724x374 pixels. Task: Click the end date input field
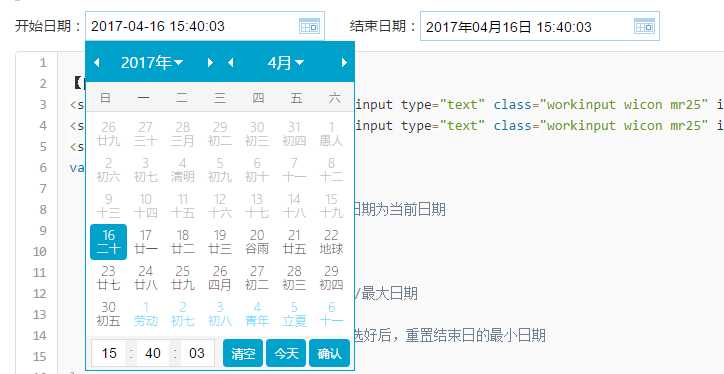tap(540, 26)
